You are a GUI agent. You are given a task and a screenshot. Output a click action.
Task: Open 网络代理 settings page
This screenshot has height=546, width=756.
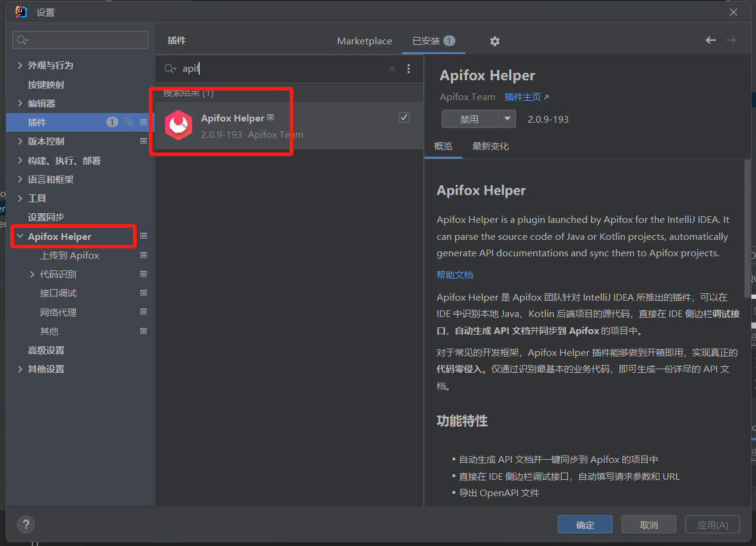[58, 312]
